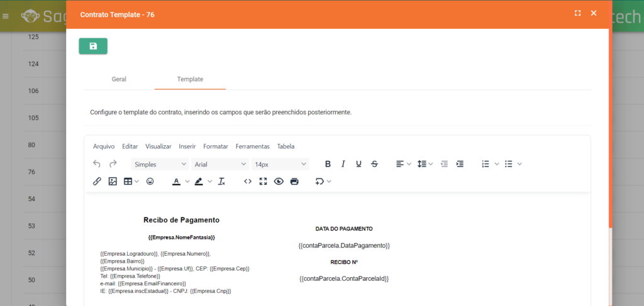Click the green save button
The height and width of the screenshot is (306, 644).
coord(93,46)
